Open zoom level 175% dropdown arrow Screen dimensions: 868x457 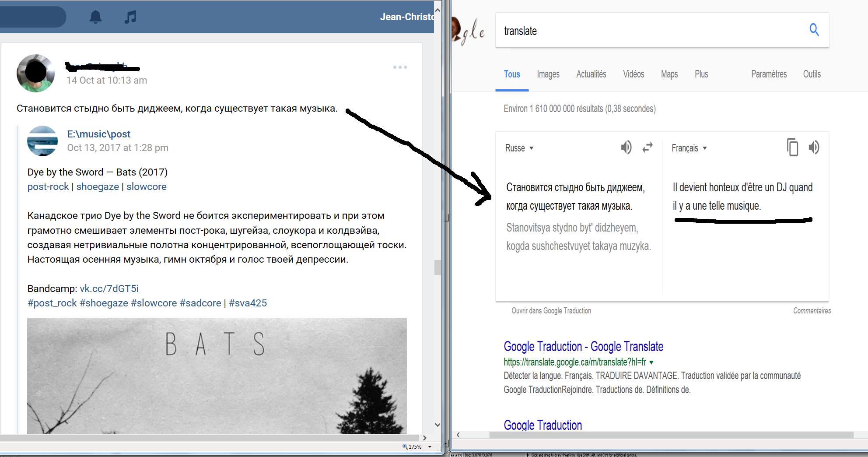coord(430,447)
